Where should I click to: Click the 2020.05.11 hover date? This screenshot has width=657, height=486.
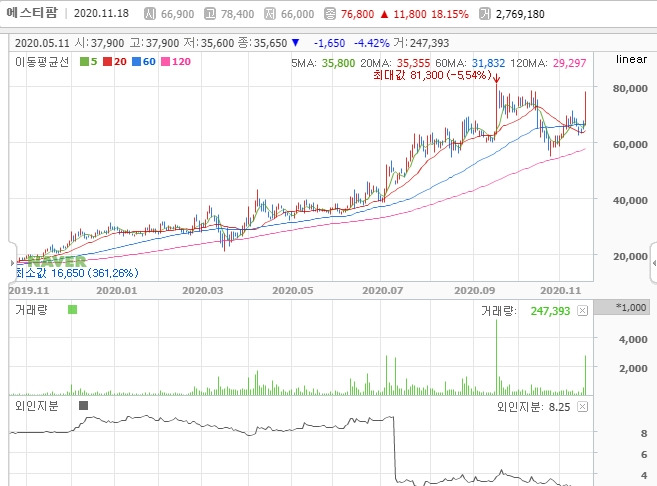coord(42,43)
